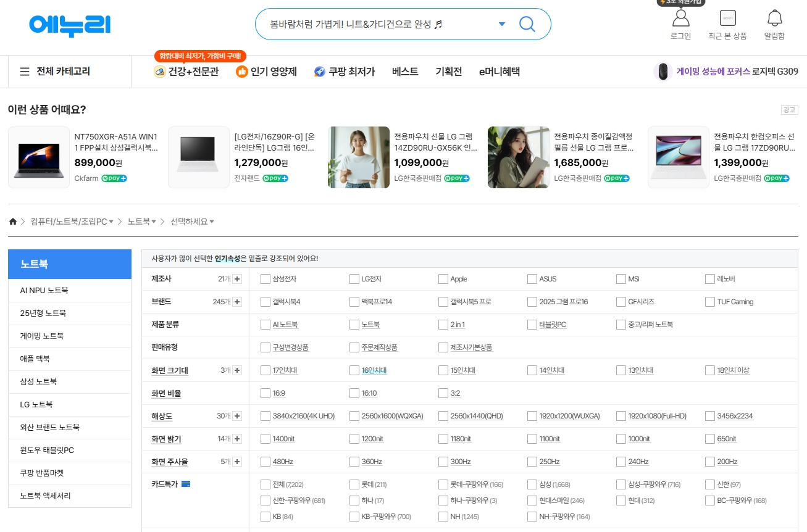Open the e머니혜택 menu item
The height and width of the screenshot is (532, 807).
(500, 71)
